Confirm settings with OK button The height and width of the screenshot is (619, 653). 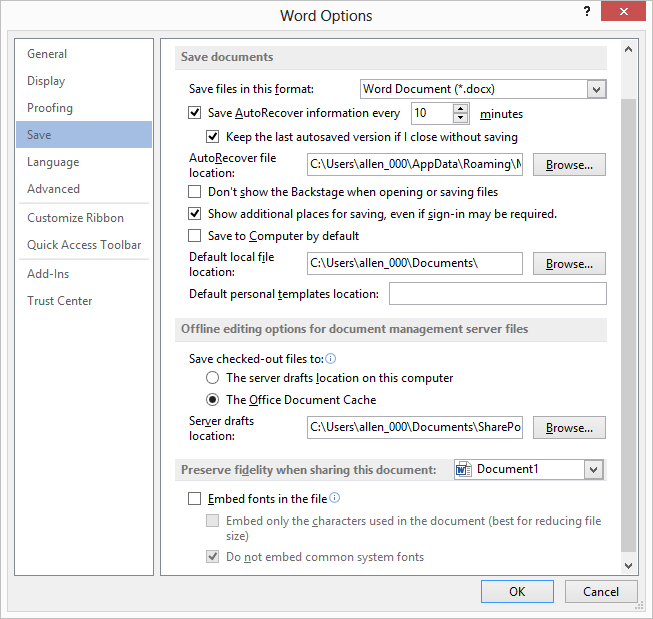coord(517,592)
